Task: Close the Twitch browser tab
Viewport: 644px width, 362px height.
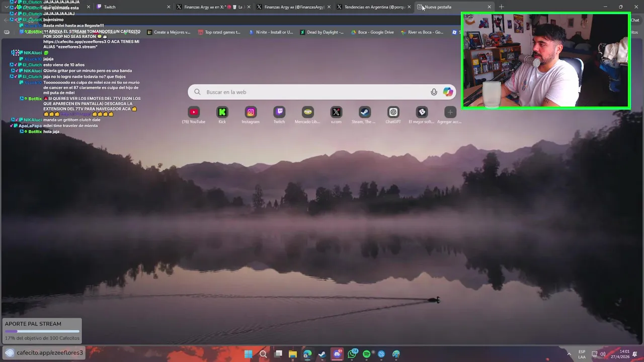Action: [169, 7]
